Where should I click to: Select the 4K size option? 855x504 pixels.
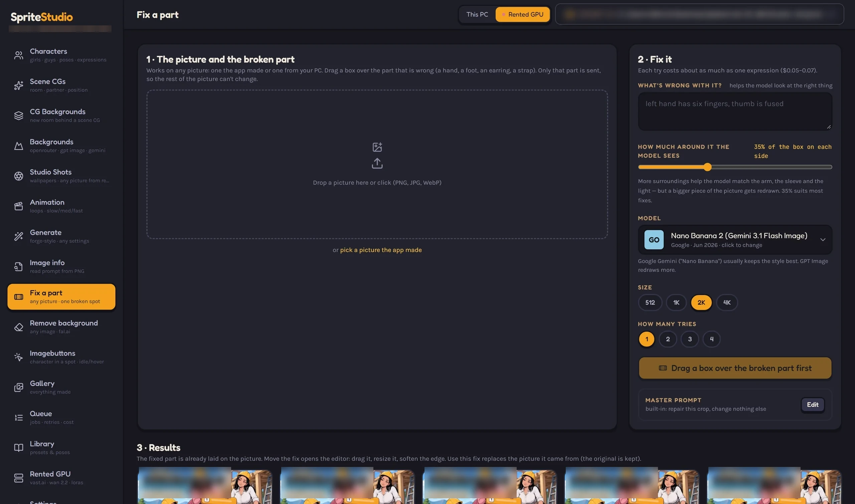tap(727, 302)
